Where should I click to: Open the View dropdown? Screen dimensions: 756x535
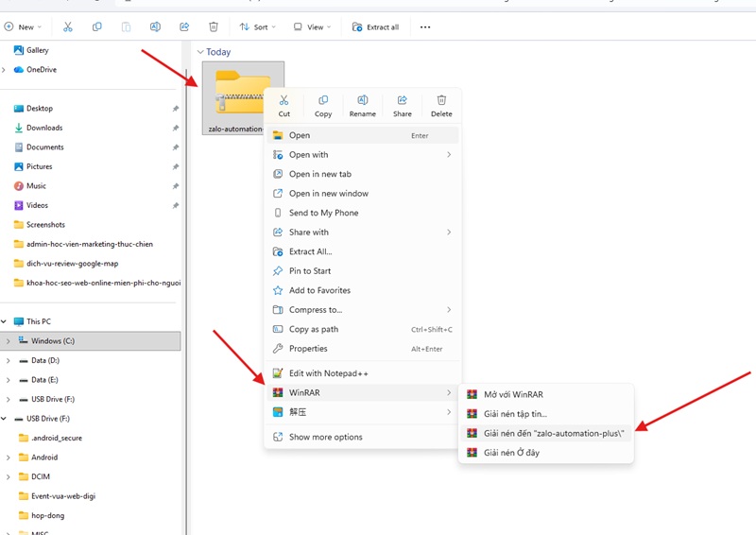313,27
